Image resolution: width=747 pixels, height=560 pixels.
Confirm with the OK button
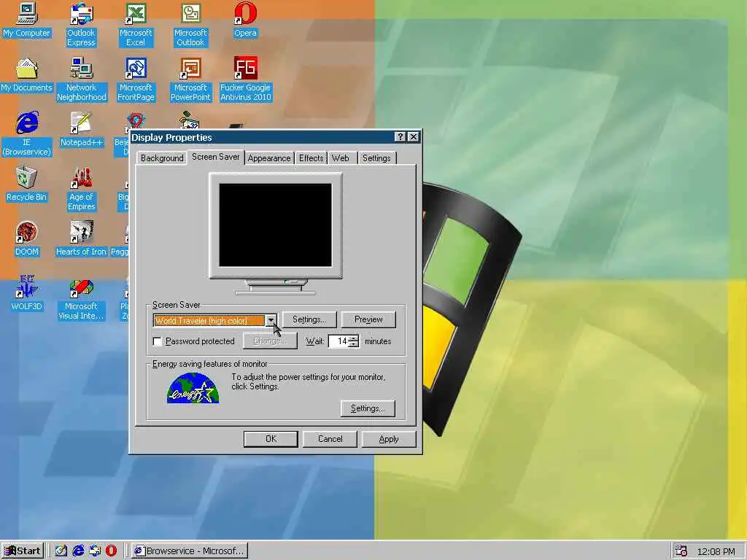coord(271,439)
